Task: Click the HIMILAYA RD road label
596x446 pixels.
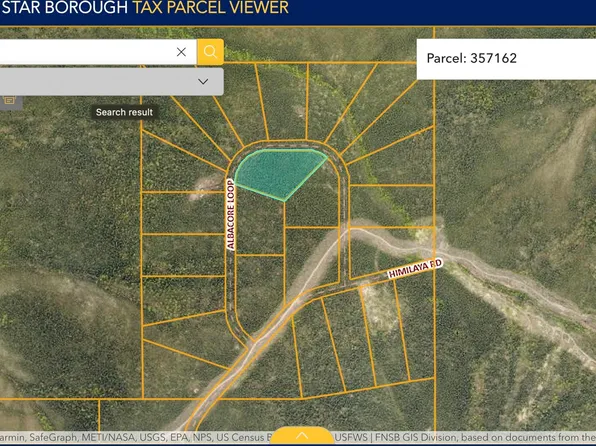Action: tap(415, 268)
